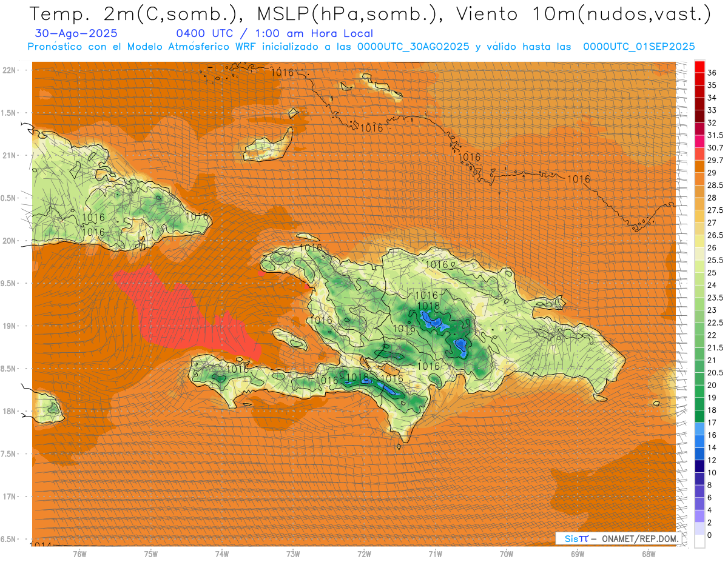Select the initialization stamp '0000UTC_30AGO2025'
728x562 pixels.
pos(414,47)
